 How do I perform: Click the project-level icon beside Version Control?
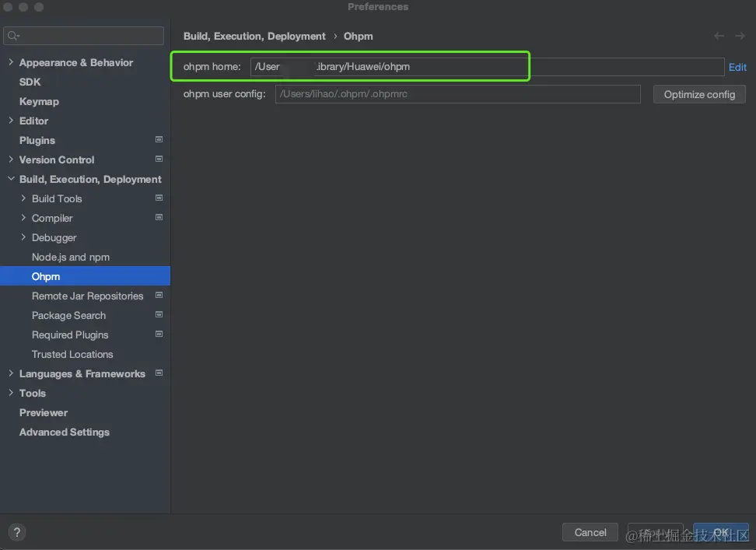coord(159,159)
